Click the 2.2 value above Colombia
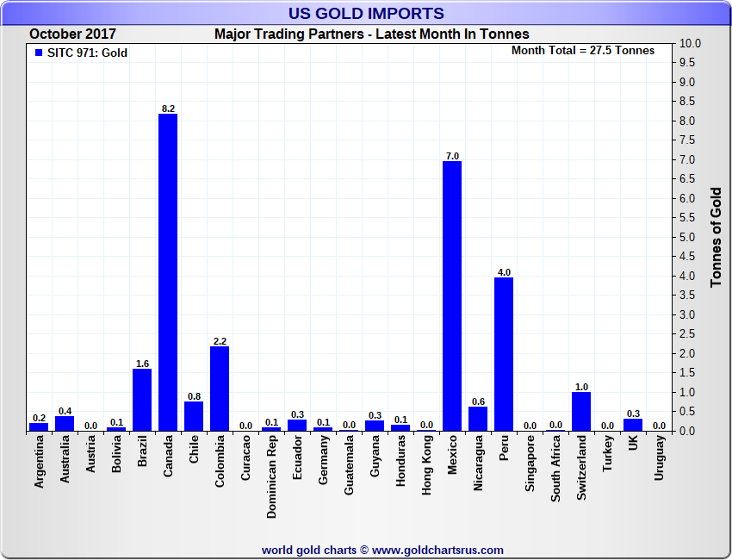Screen dimensions: 732x560 pyautogui.click(x=220, y=341)
